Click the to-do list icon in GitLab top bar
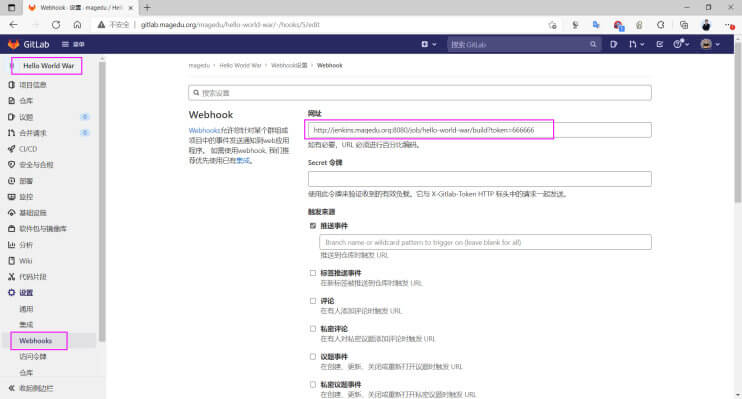742x399 pixels. click(660, 44)
